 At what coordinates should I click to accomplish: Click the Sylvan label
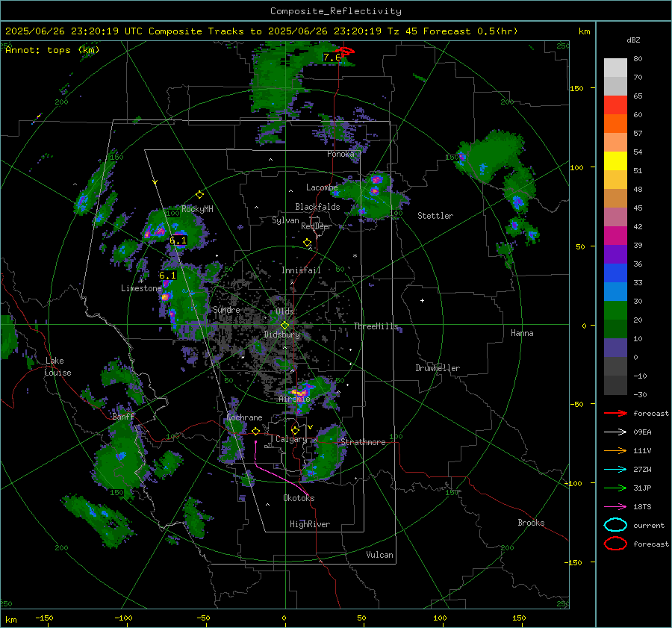coord(285,220)
